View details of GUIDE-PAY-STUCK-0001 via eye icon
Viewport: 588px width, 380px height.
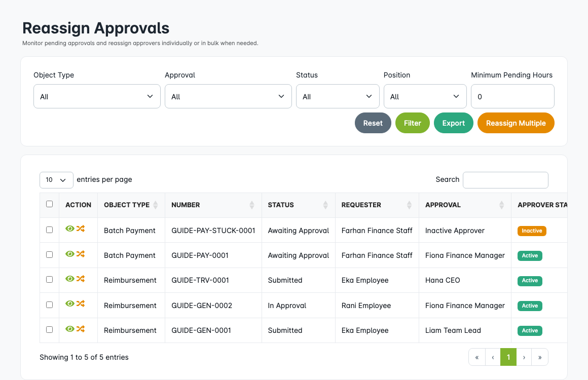click(70, 229)
